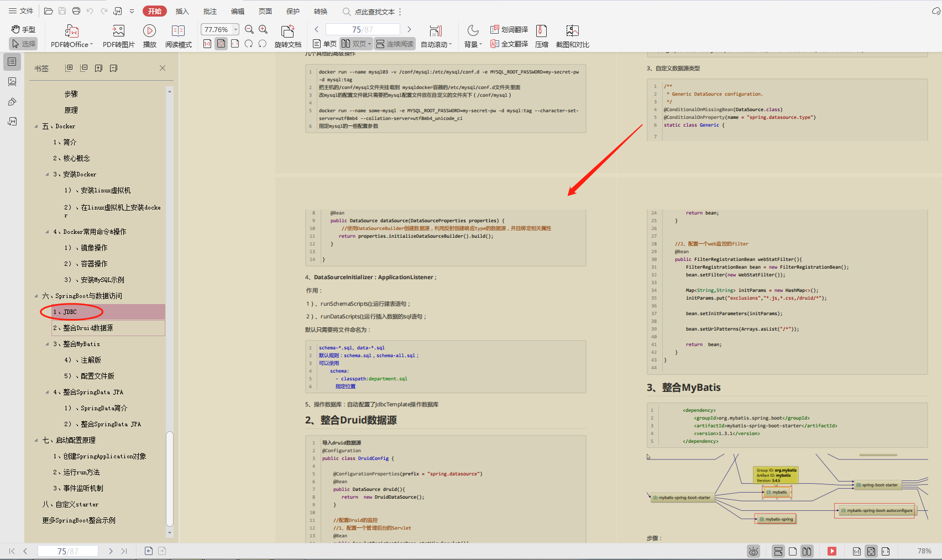942x560 pixels.
Task: Open the 文件 menu
Action: coord(20,11)
